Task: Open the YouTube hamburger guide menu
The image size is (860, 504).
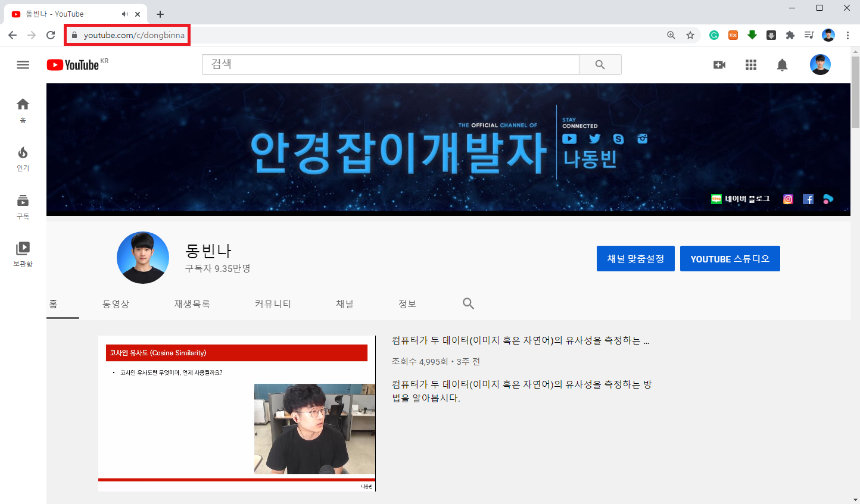Action: [23, 65]
